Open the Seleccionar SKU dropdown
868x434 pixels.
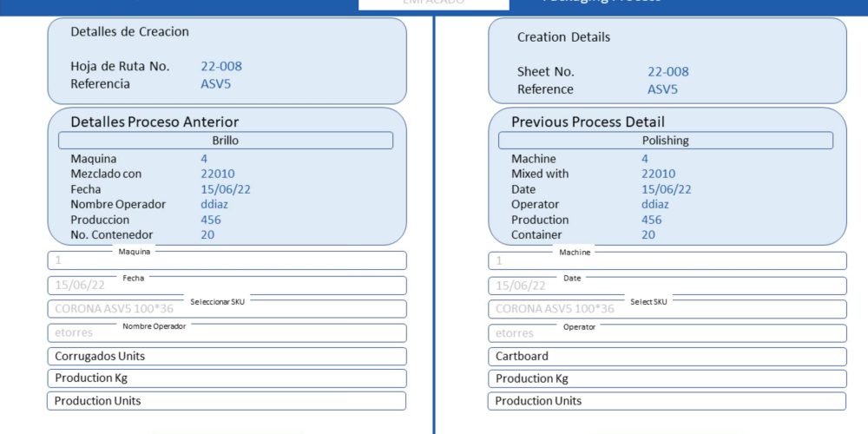coord(226,309)
